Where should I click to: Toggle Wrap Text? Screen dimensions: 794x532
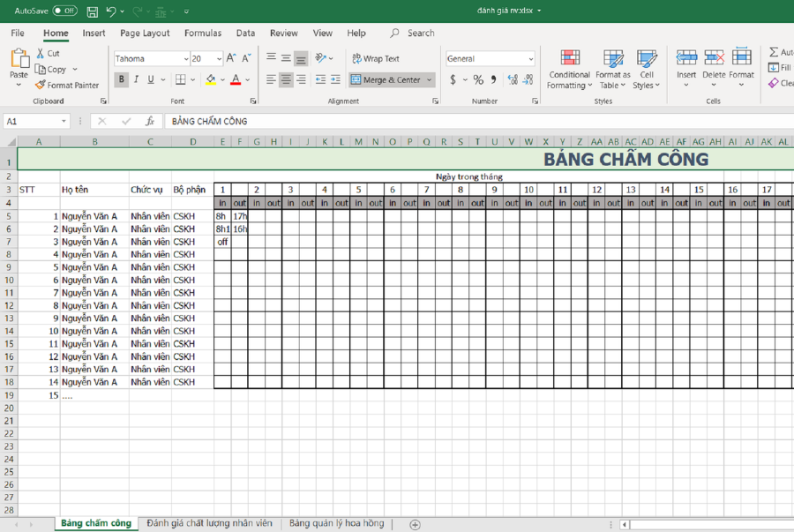click(376, 58)
